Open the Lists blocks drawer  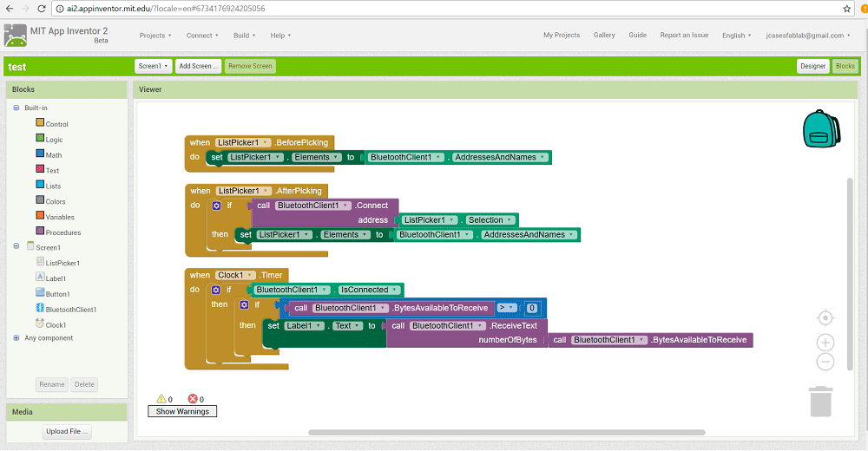pos(53,186)
